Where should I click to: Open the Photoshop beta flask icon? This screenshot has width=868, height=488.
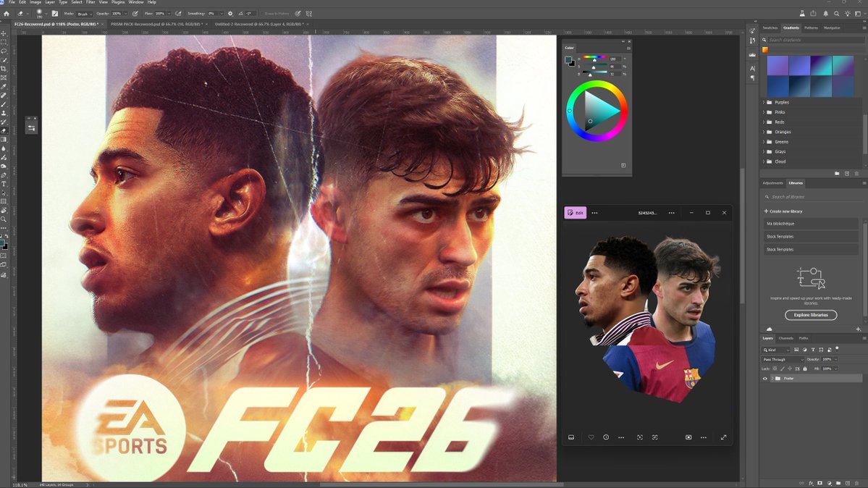[x=802, y=13]
